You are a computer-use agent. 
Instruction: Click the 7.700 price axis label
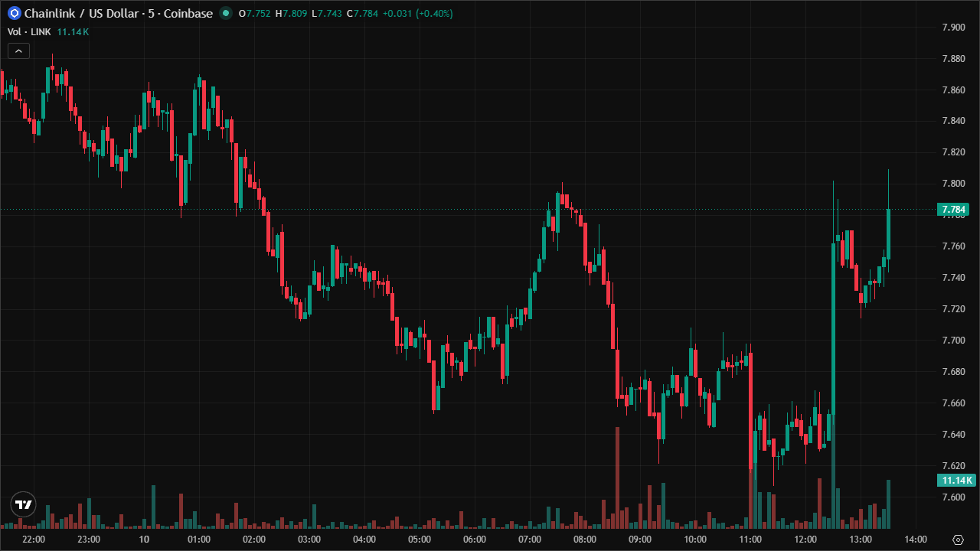point(953,341)
